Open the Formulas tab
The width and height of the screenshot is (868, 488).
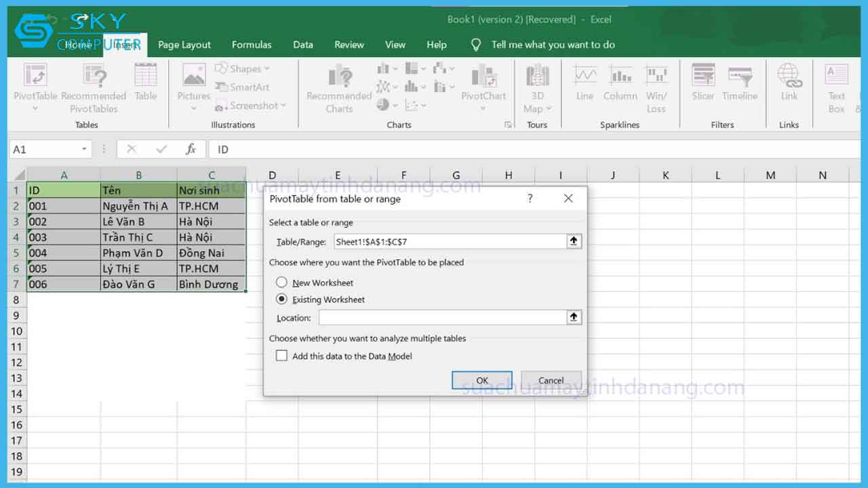(x=252, y=45)
